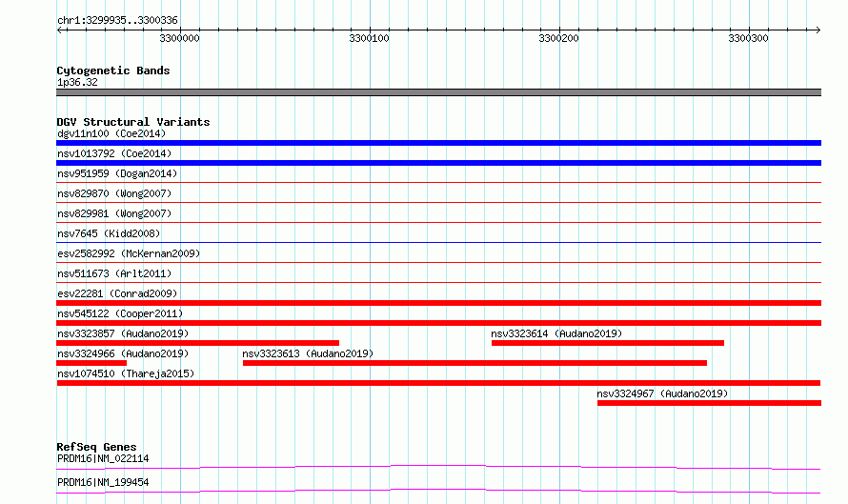Click the 1p36.32 band label
Screen dimensions: 848x504
click(77, 82)
